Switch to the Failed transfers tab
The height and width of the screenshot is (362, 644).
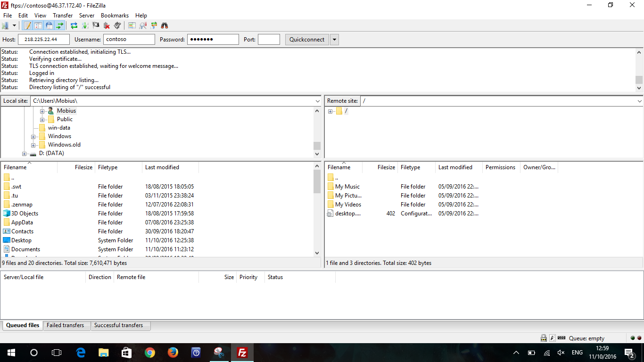point(66,325)
